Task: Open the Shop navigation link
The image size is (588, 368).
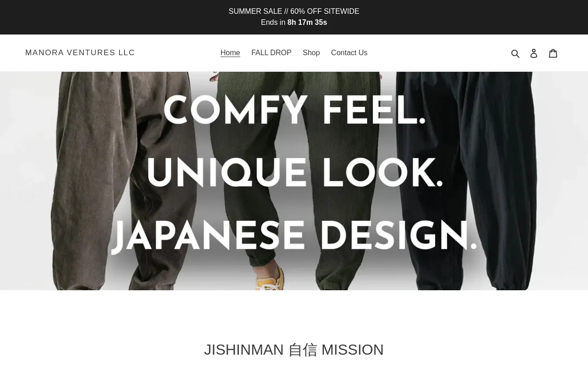Action: [x=311, y=53]
